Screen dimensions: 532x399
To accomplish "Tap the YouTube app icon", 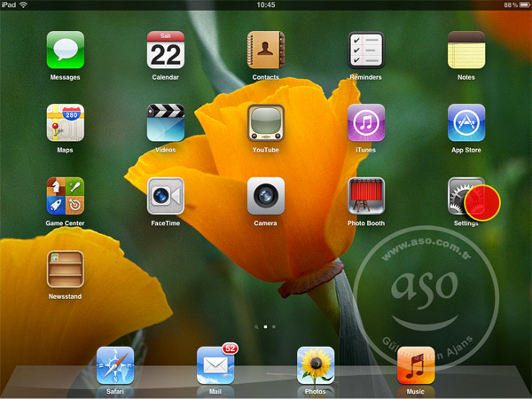I will pos(266,122).
